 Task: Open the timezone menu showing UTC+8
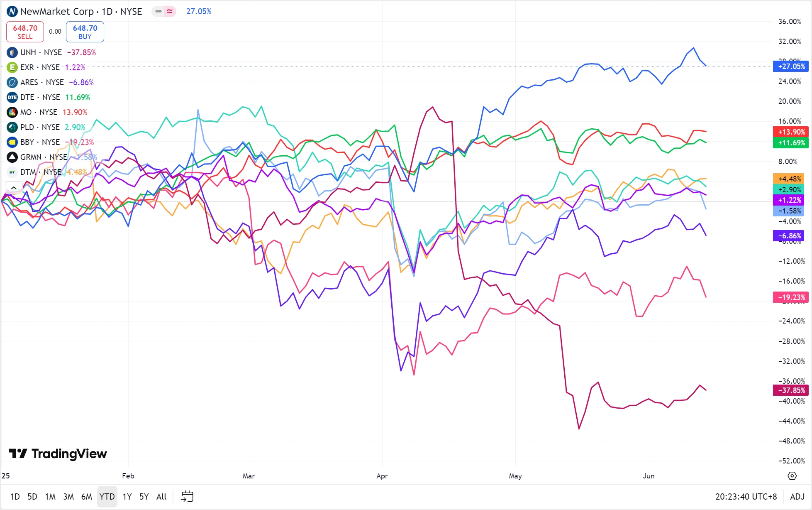click(746, 496)
